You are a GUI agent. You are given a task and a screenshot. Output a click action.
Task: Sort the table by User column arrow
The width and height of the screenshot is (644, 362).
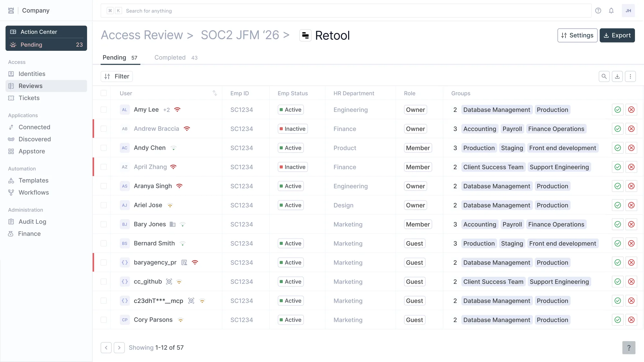215,93
